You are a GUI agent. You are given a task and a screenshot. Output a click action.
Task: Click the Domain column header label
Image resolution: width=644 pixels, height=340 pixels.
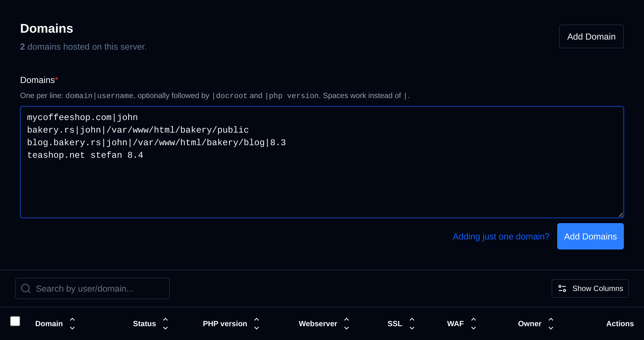click(x=49, y=324)
